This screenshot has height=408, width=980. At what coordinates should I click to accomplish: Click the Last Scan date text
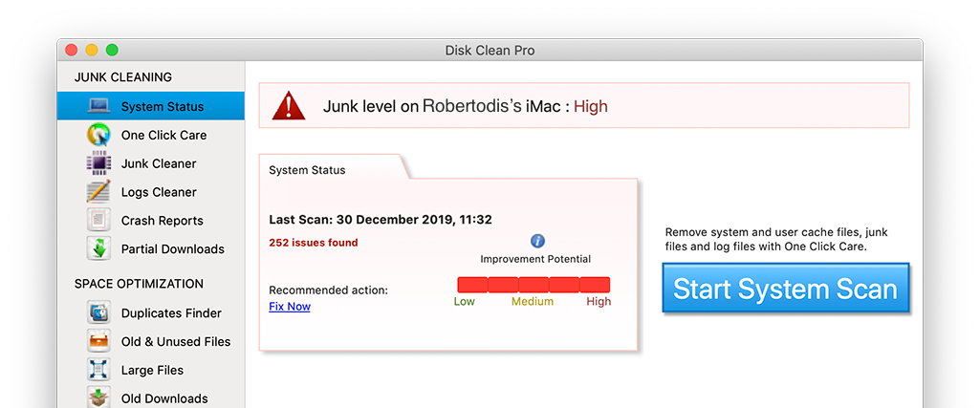(x=380, y=220)
